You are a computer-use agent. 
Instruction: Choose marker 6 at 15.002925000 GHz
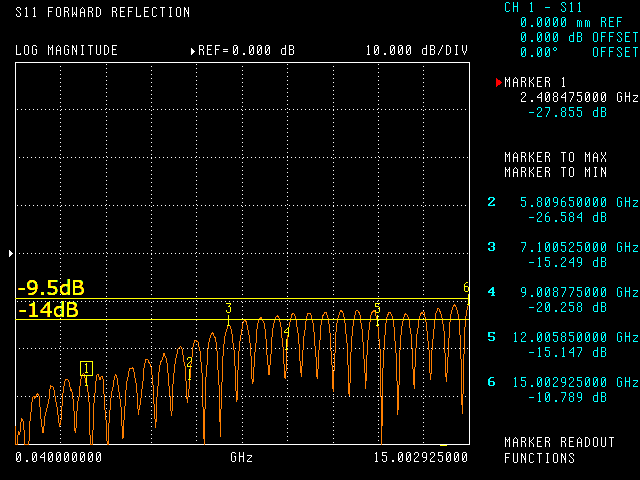click(562, 389)
